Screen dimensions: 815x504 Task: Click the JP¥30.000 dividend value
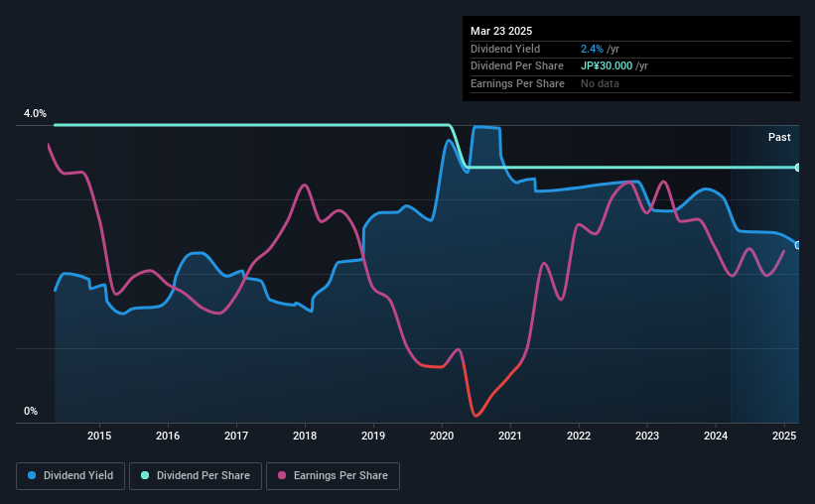(x=607, y=66)
